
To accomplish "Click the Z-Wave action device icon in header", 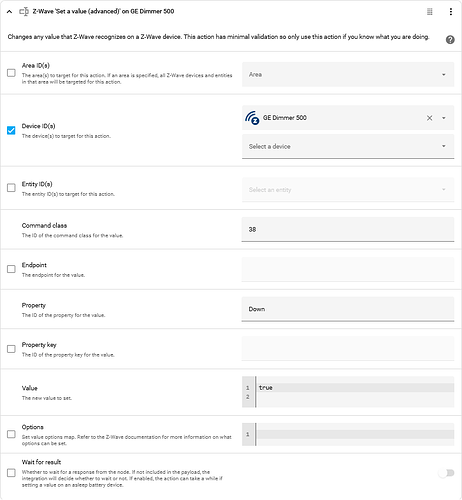I will (24, 12).
